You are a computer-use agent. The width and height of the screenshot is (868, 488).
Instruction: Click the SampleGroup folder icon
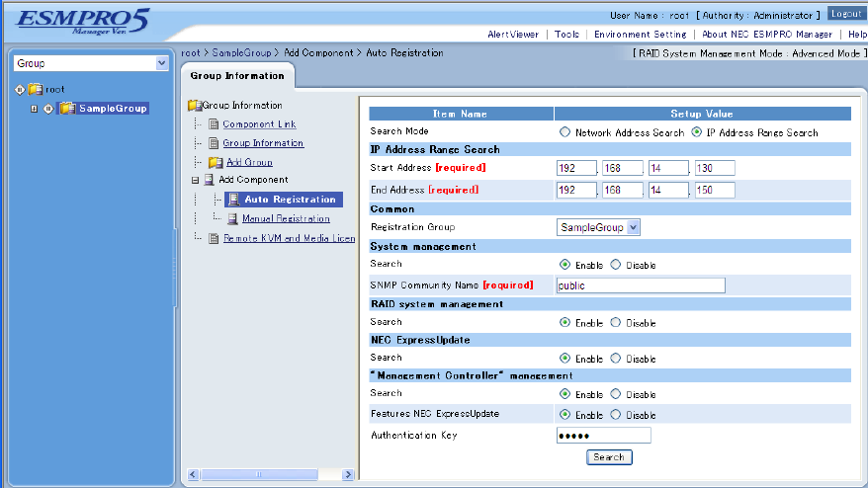(x=67, y=109)
